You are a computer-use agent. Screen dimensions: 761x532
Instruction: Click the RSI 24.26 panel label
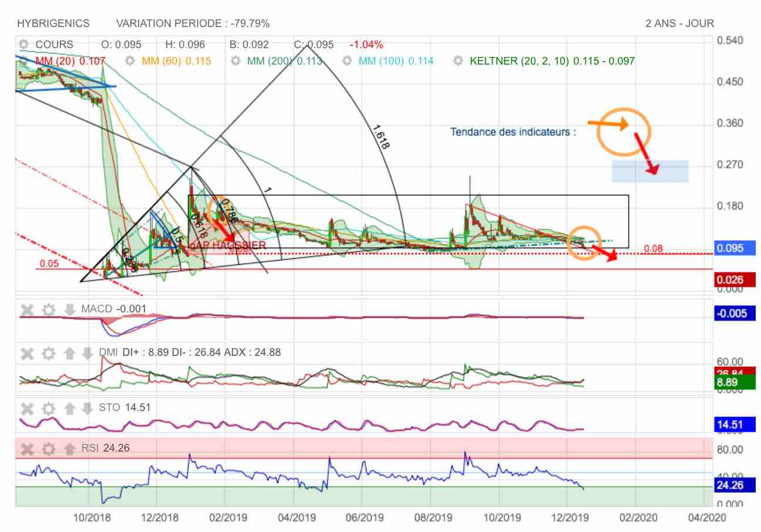click(106, 449)
